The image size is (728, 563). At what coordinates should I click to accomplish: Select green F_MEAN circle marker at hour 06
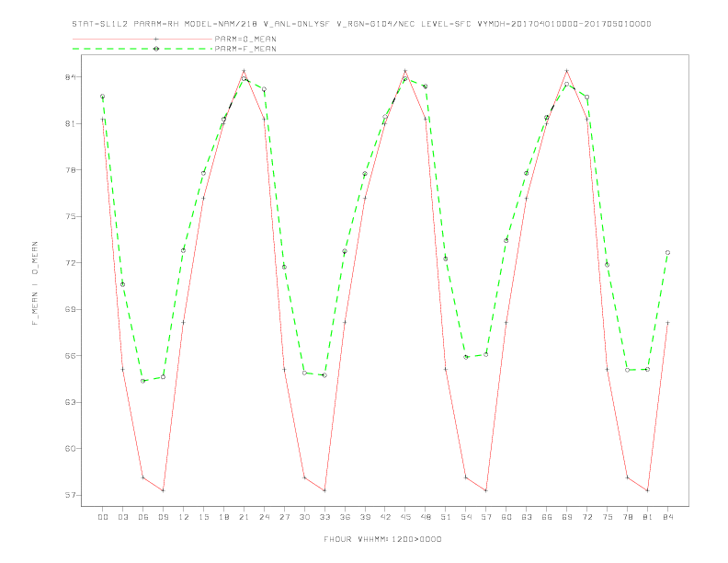point(143,381)
